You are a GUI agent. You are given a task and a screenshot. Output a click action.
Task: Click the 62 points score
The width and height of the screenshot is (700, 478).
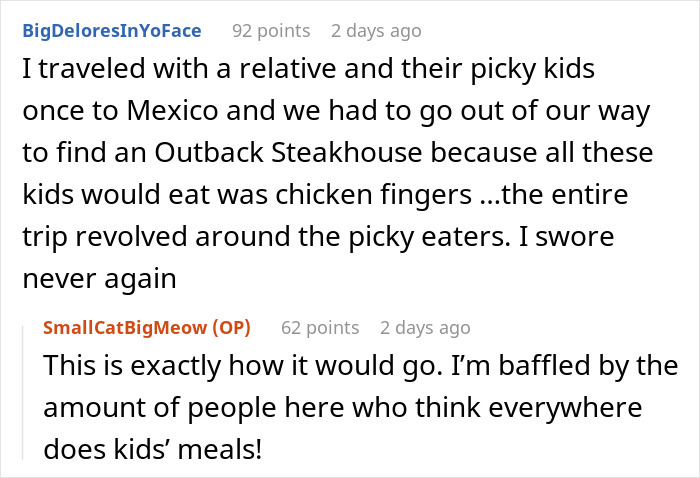click(319, 327)
